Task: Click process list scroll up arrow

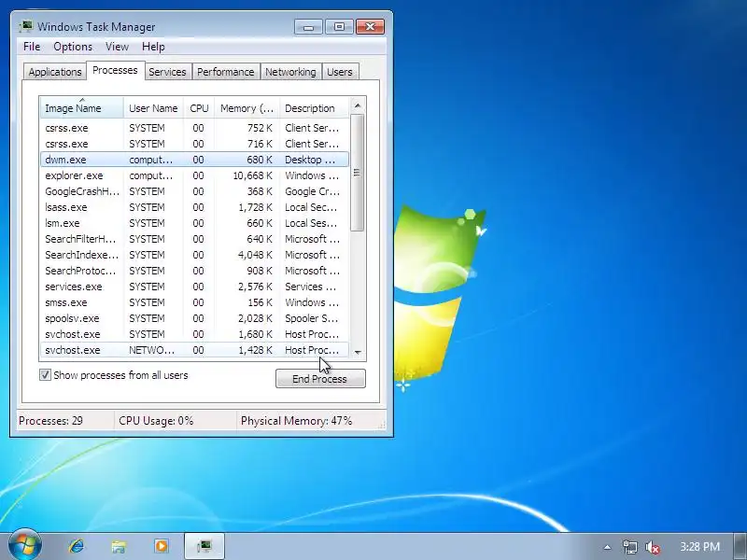Action: [x=358, y=105]
